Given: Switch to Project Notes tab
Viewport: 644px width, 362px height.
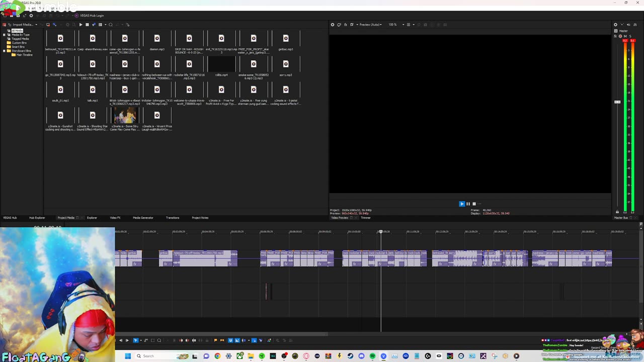Looking at the screenshot, I should (200, 218).
